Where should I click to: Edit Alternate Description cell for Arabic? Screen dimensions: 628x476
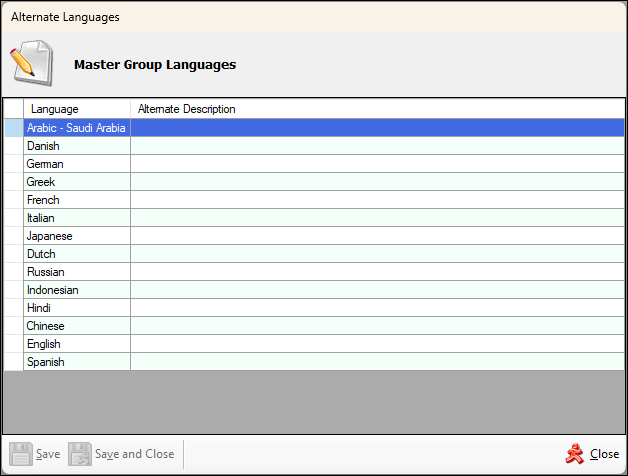point(377,128)
